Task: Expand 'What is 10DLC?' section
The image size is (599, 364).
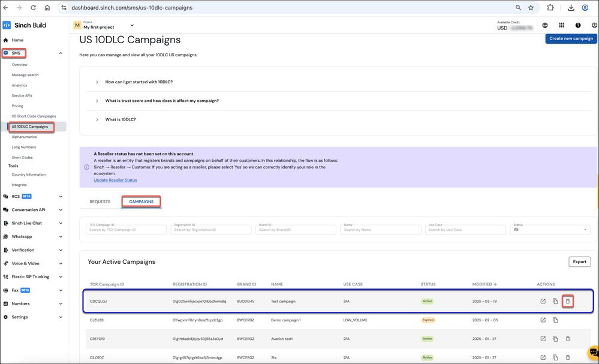Action: pyautogui.click(x=121, y=119)
